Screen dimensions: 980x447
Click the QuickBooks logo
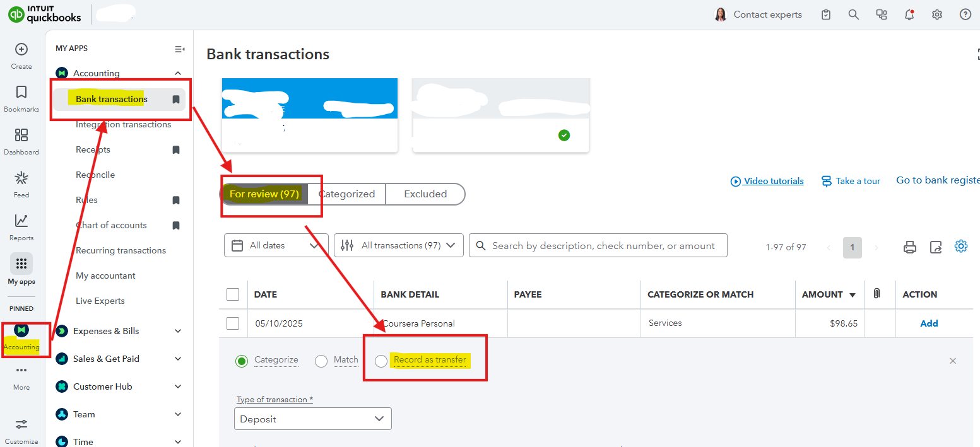tap(44, 14)
